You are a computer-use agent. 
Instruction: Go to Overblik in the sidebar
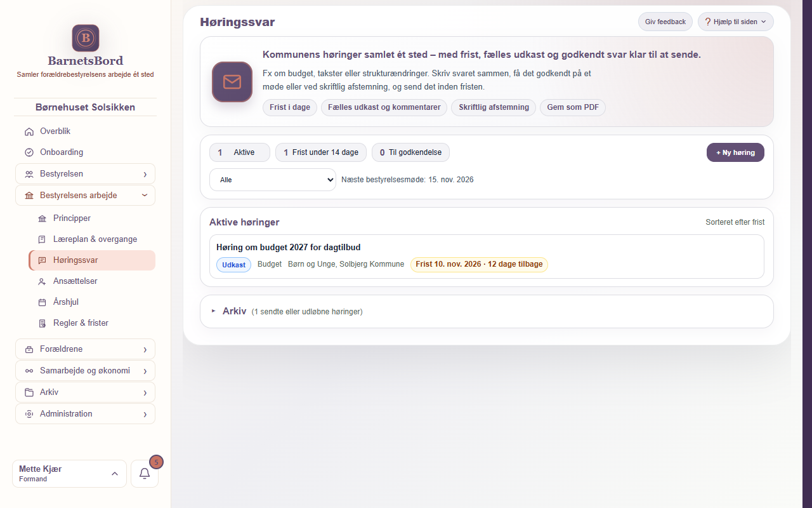click(85, 131)
